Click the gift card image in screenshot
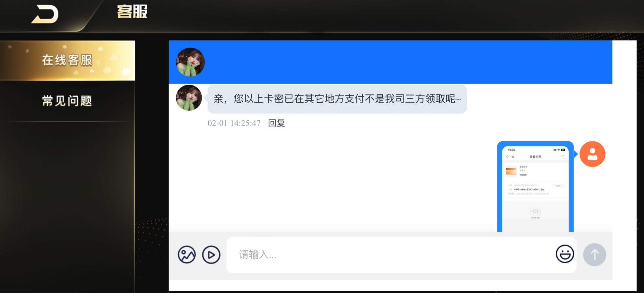This screenshot has width=644, height=293. coord(511,171)
